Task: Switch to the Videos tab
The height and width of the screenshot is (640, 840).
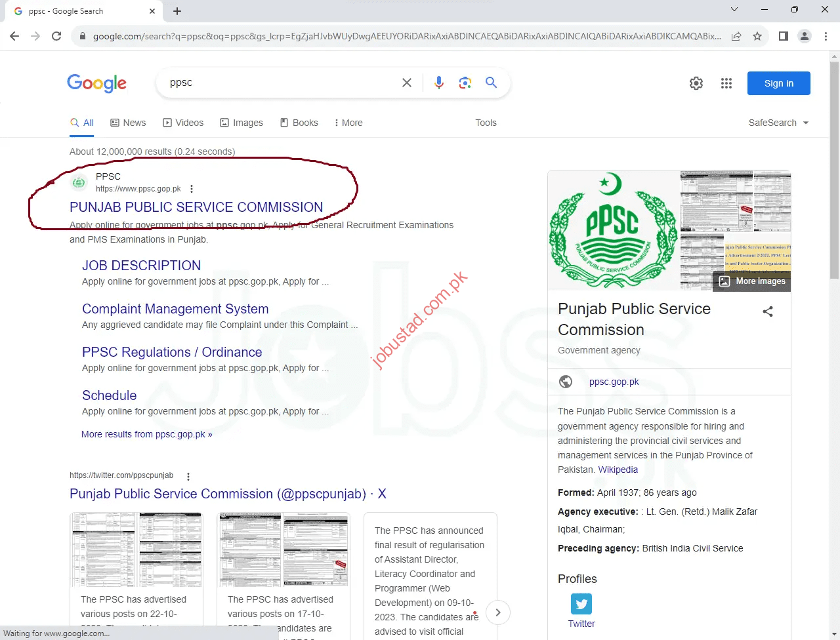Action: pyautogui.click(x=183, y=123)
